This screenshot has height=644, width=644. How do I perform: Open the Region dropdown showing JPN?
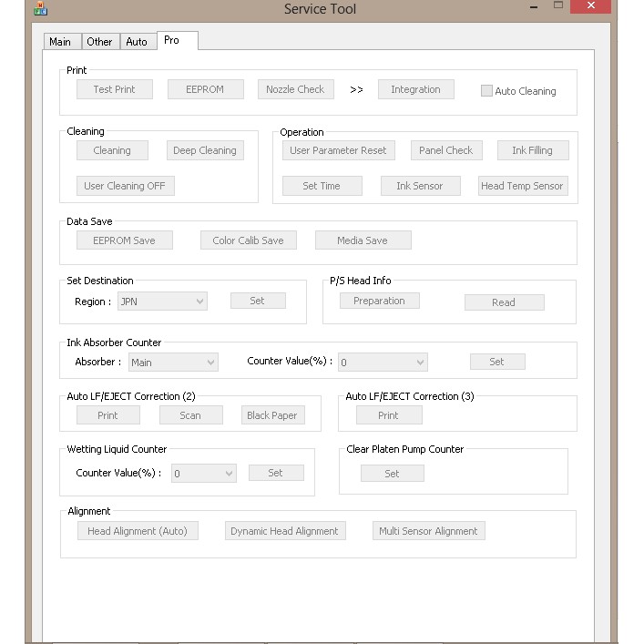tap(162, 302)
